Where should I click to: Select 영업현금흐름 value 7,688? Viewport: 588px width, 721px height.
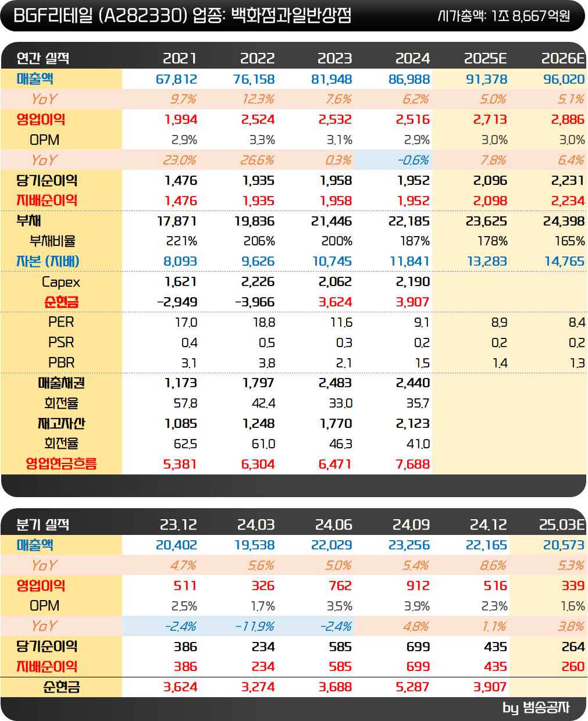413,465
